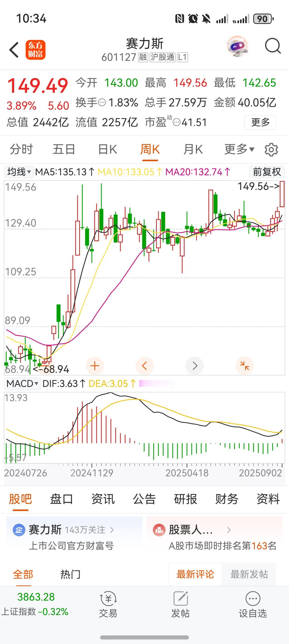The width and height of the screenshot is (289, 644).
Task: Tap the 股票人气 ranking chart icon
Action: (159, 530)
